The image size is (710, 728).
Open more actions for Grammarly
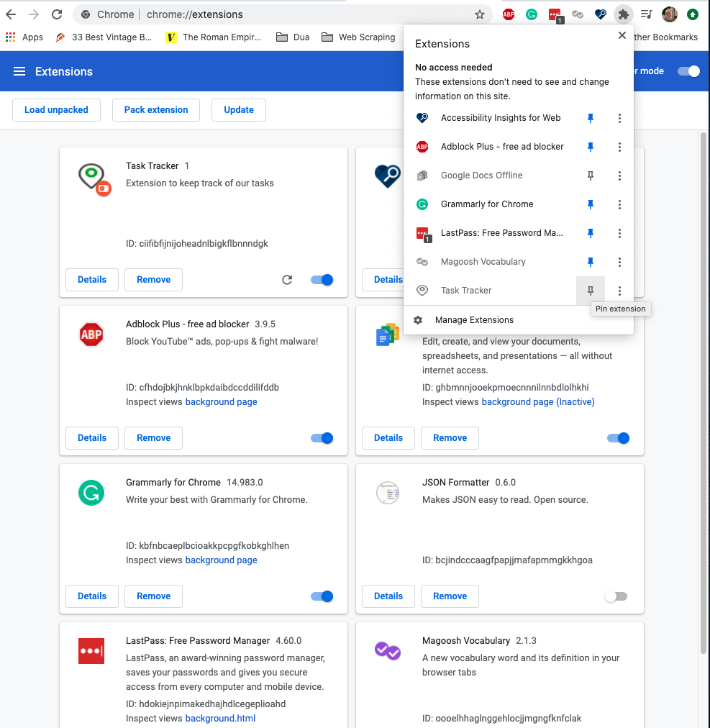pos(619,204)
